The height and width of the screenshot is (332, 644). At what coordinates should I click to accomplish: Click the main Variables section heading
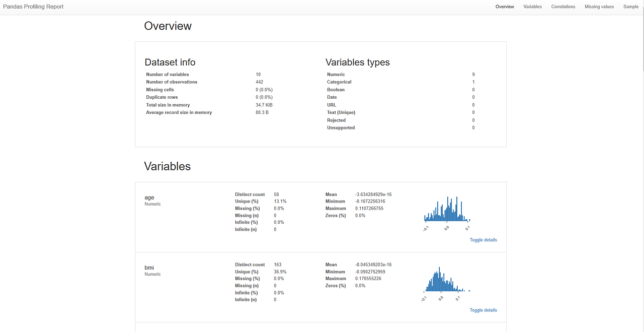pyautogui.click(x=167, y=166)
